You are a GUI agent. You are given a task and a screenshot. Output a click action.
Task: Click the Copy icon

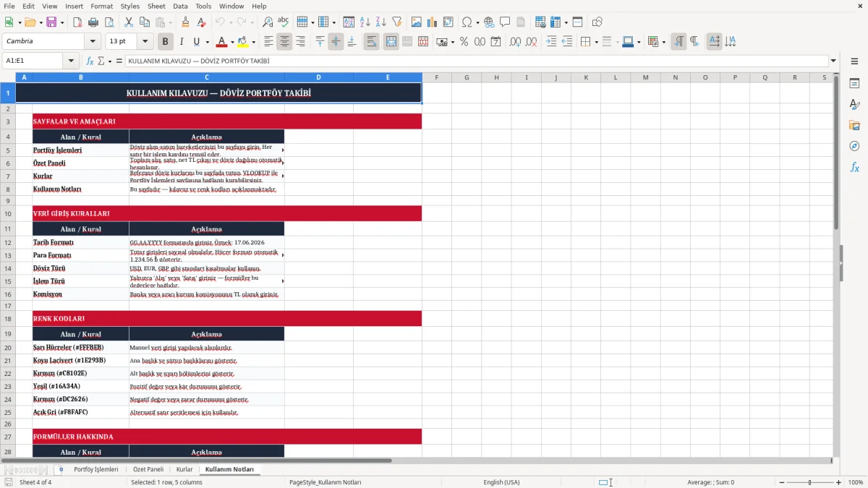(144, 22)
